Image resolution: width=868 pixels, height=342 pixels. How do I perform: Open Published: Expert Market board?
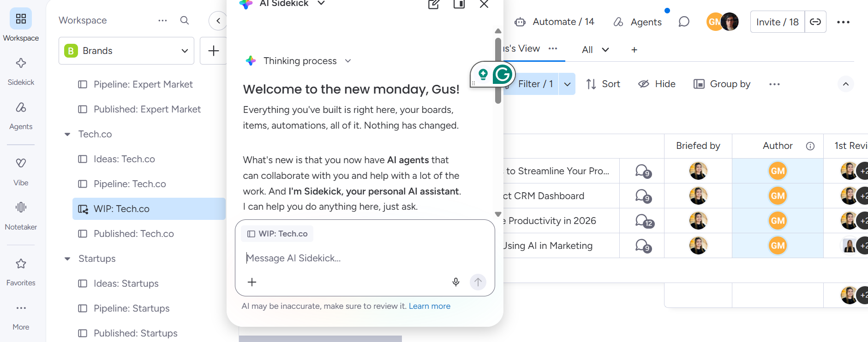pyautogui.click(x=147, y=109)
